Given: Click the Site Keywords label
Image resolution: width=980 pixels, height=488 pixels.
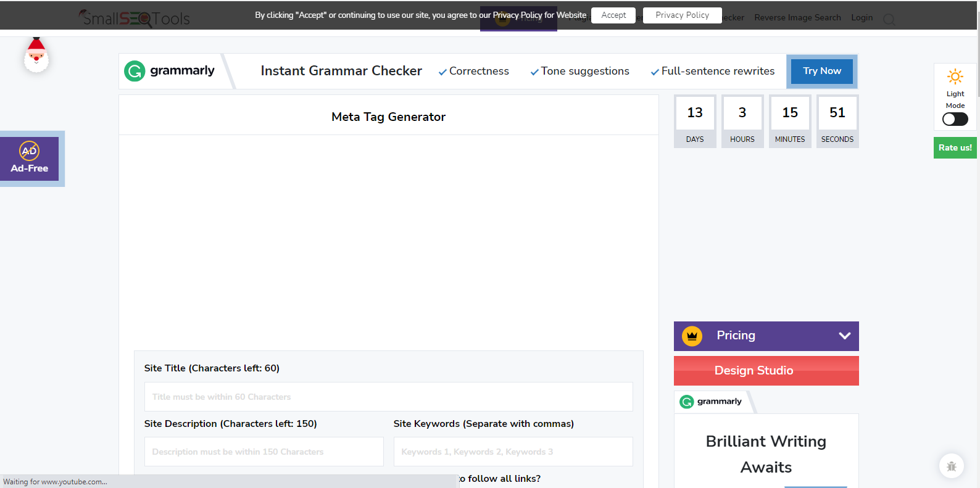Looking at the screenshot, I should click(484, 424).
